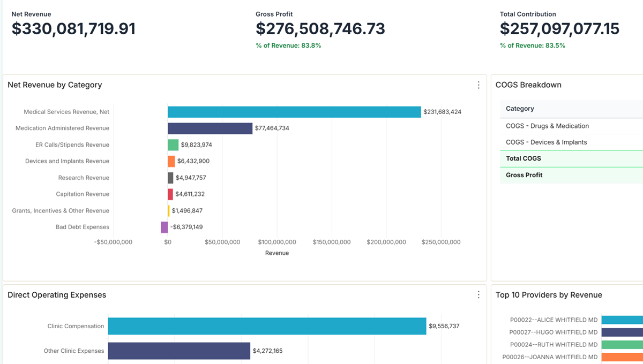Click the $100,000,000 axis tick label
This screenshot has height=364, width=643.
coord(277,242)
